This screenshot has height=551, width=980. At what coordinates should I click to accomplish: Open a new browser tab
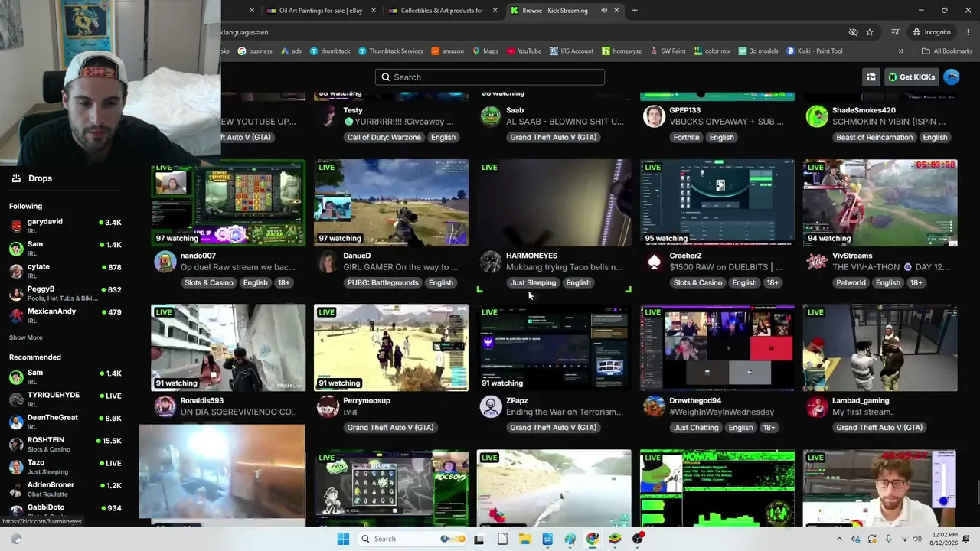[x=635, y=11]
